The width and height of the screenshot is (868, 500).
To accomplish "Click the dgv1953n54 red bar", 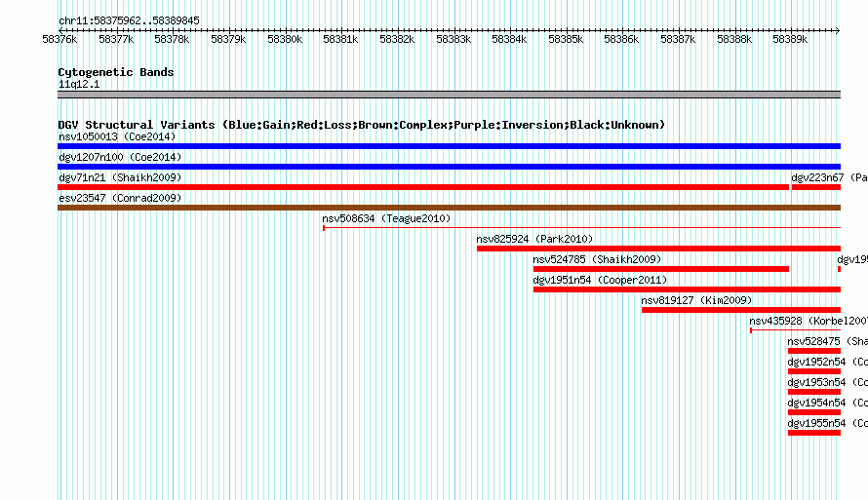I will pos(814,392).
